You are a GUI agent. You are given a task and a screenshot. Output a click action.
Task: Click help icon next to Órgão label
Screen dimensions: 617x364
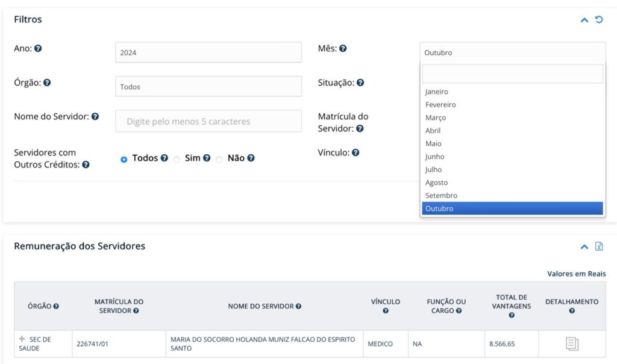point(47,83)
